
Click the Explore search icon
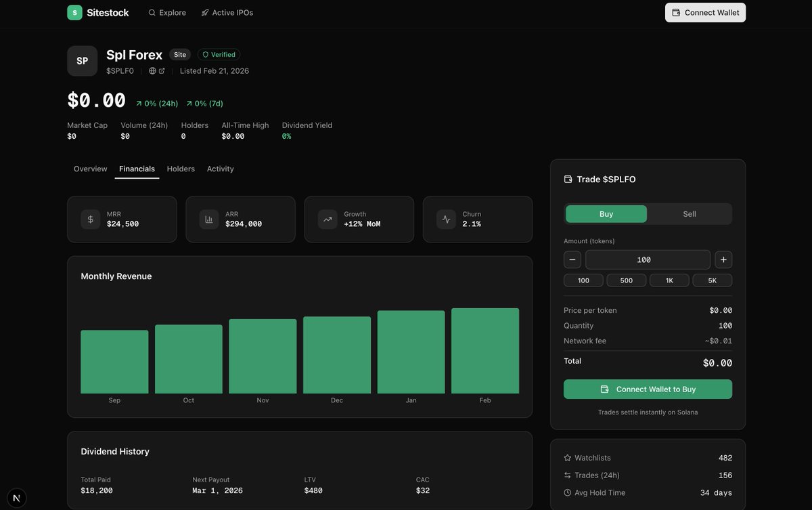152,13
